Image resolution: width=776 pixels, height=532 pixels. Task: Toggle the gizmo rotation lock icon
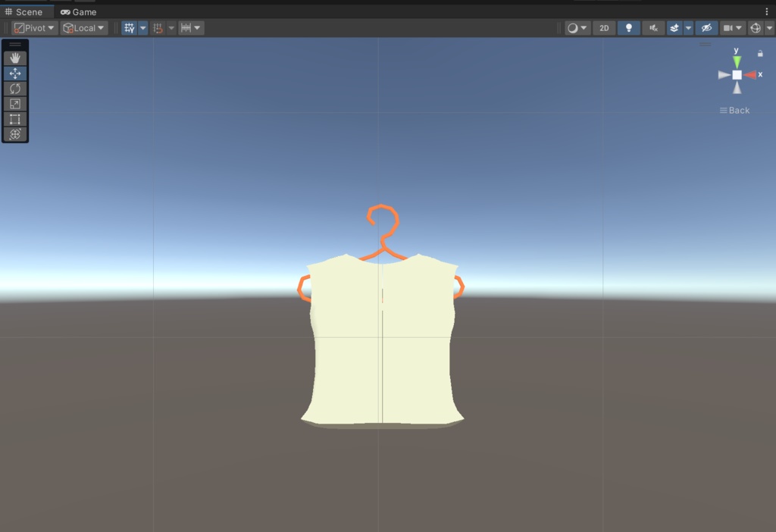point(760,53)
